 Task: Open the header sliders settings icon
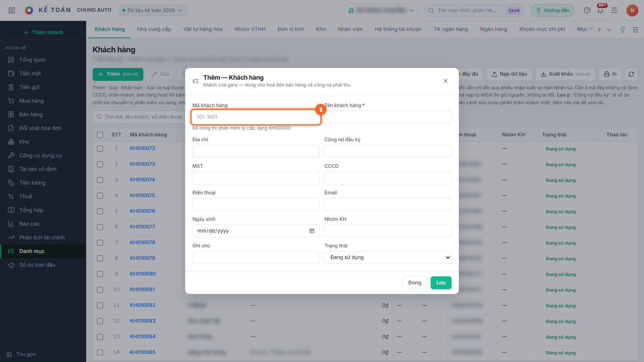click(614, 10)
